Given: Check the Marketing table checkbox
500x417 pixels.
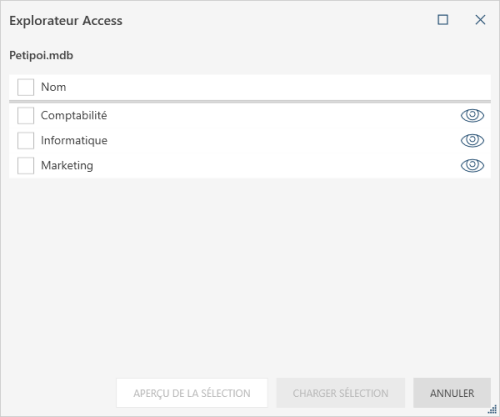Looking at the screenshot, I should click(x=26, y=165).
